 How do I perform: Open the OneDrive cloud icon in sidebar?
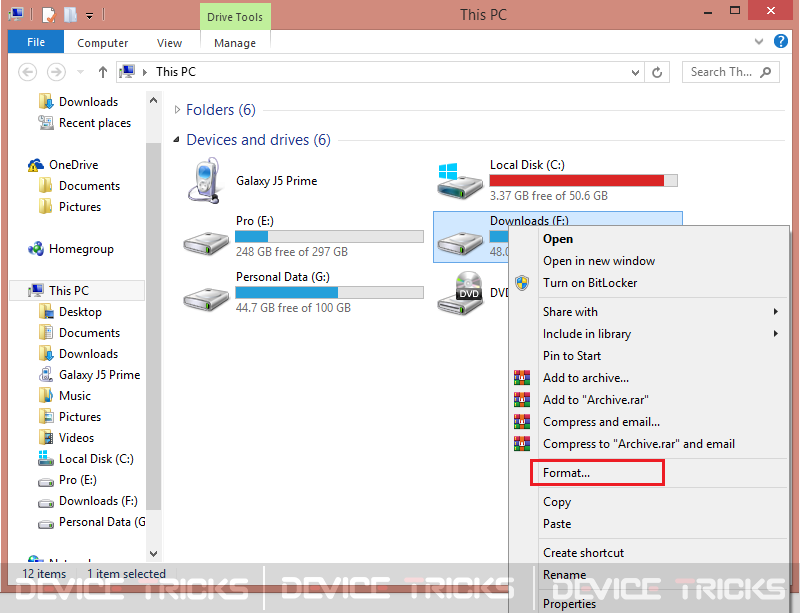(x=36, y=165)
